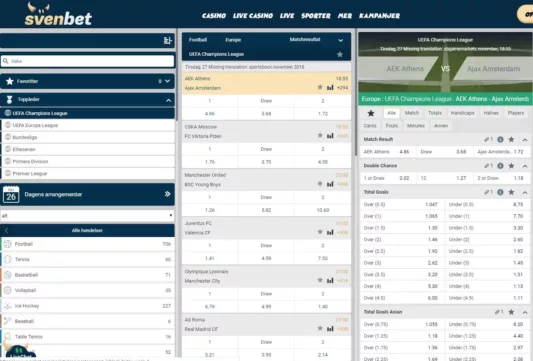Open the Match Result info icon

click(500, 139)
